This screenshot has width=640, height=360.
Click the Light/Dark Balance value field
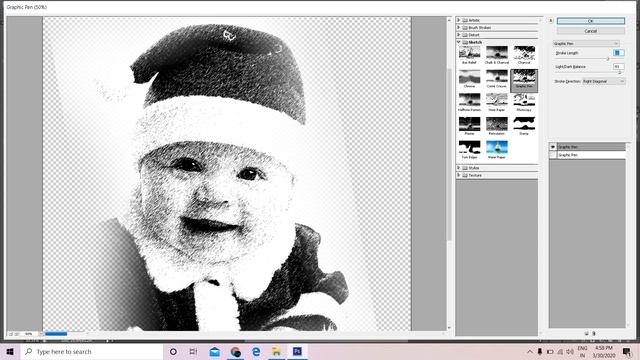[x=618, y=66]
